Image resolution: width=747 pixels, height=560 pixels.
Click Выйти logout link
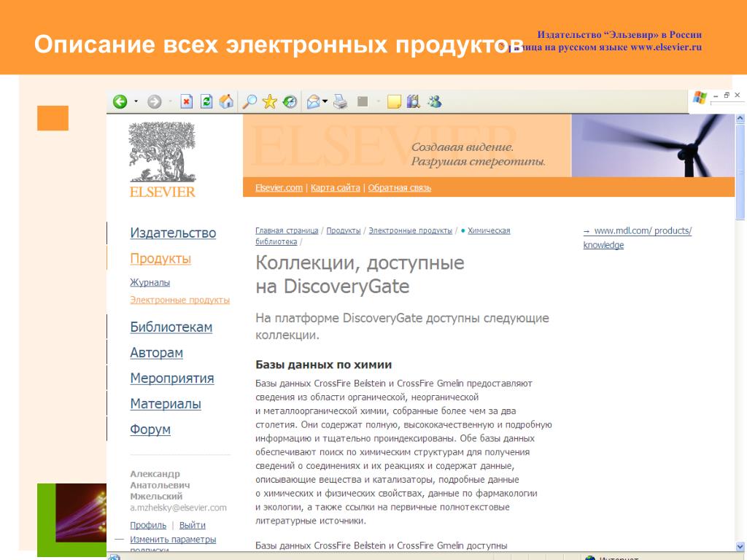pyautogui.click(x=193, y=525)
